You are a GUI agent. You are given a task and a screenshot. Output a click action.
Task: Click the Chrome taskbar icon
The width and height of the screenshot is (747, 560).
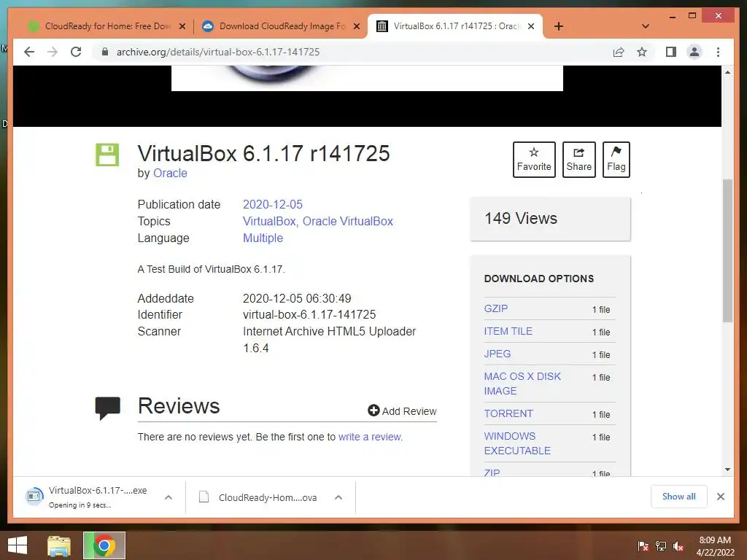click(x=104, y=545)
